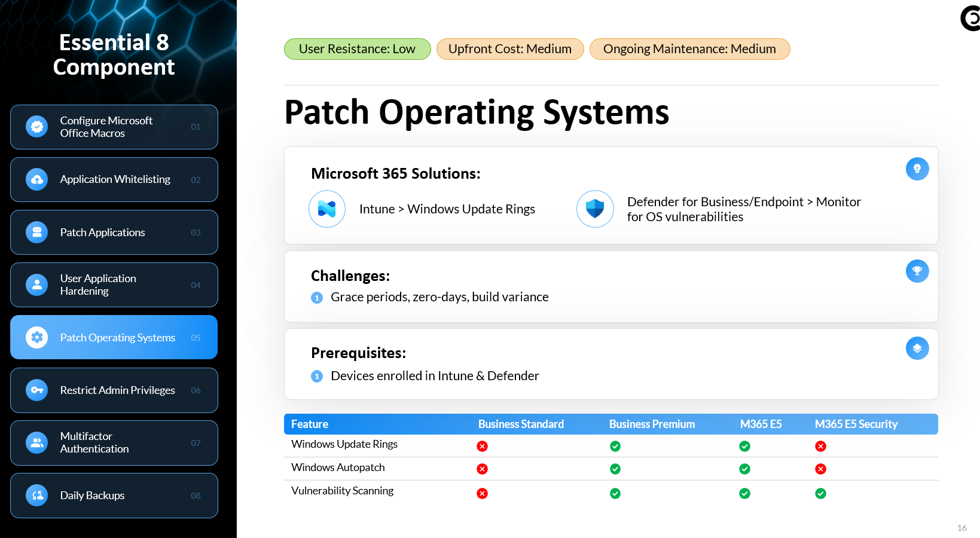Click the cloud icon beside Application Whitelisting
The width and height of the screenshot is (980, 538).
click(x=37, y=179)
